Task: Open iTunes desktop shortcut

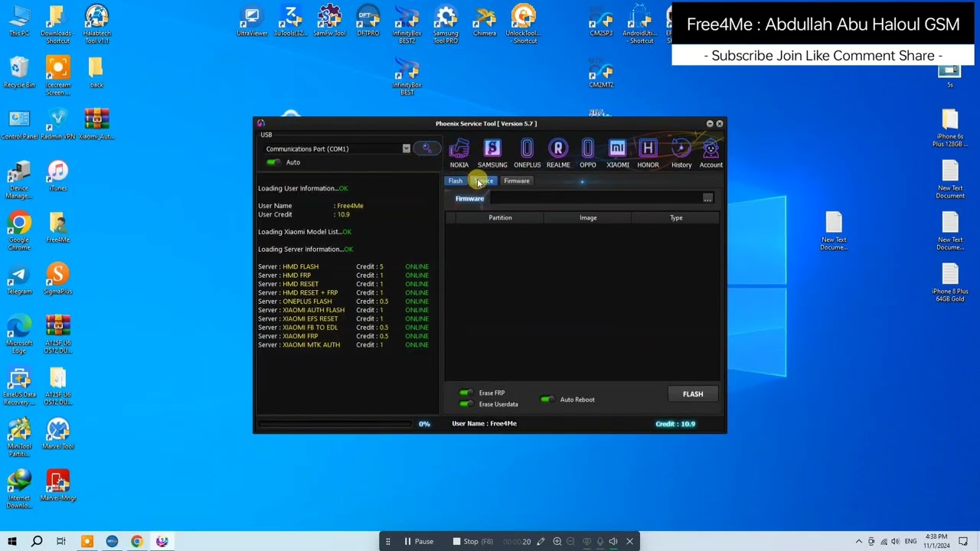Action: [57, 177]
